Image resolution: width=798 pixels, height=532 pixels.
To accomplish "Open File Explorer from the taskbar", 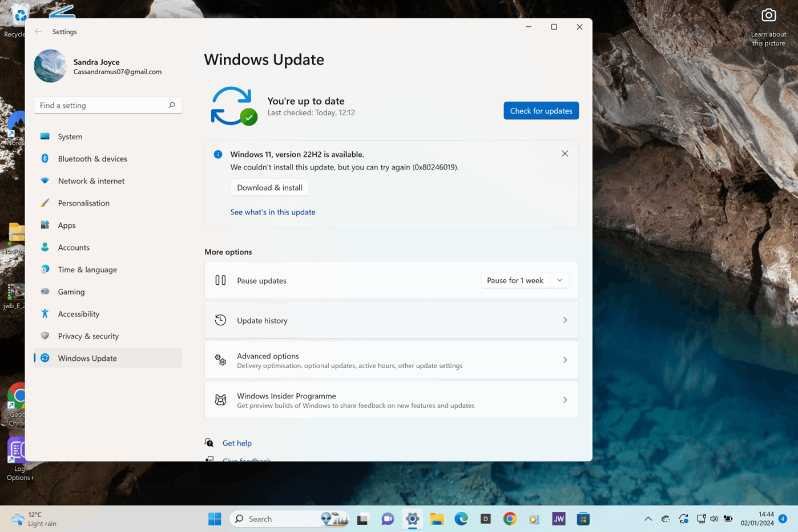I will tap(437, 519).
